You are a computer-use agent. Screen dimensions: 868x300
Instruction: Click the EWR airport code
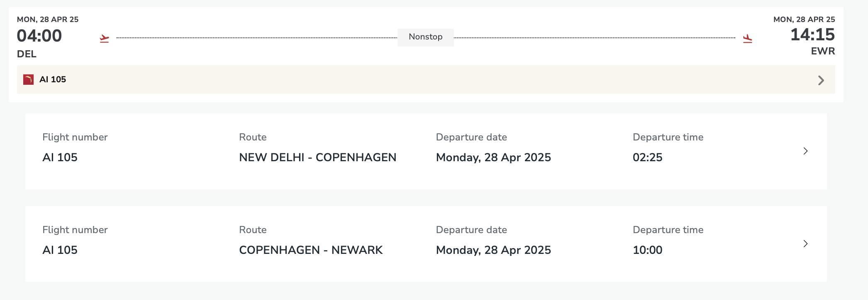823,51
